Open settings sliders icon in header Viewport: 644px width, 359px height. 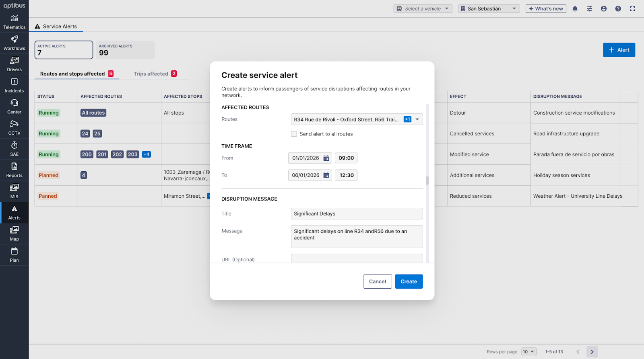click(x=589, y=8)
